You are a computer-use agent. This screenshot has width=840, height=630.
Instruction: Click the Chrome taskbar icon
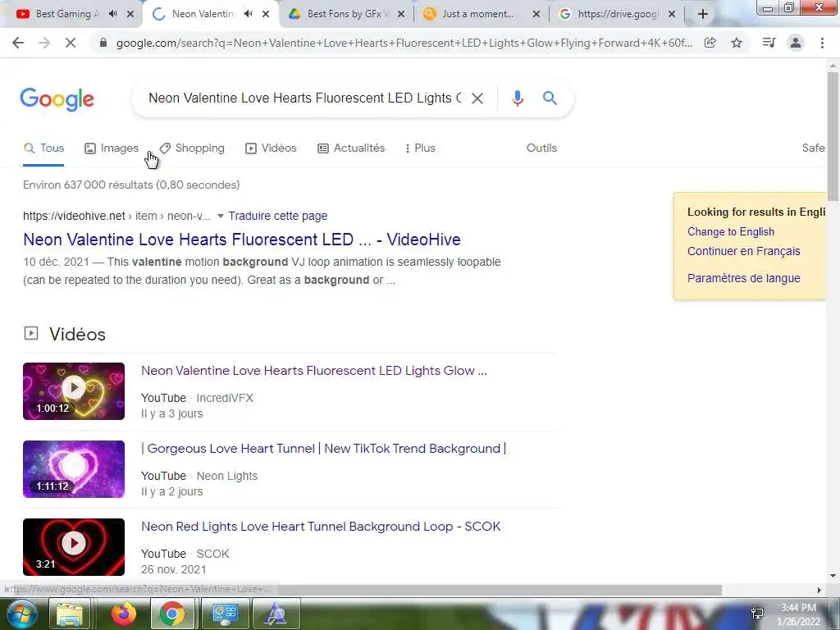pyautogui.click(x=172, y=614)
